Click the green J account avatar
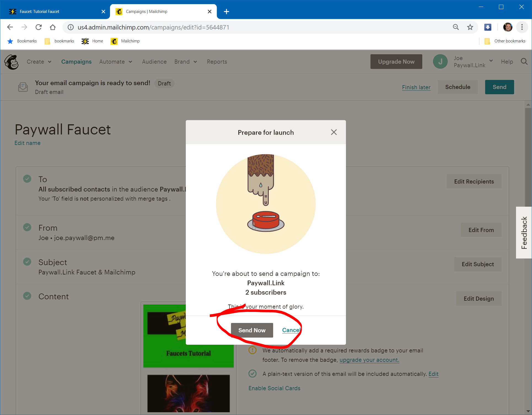This screenshot has width=532, height=415. pyautogui.click(x=440, y=62)
